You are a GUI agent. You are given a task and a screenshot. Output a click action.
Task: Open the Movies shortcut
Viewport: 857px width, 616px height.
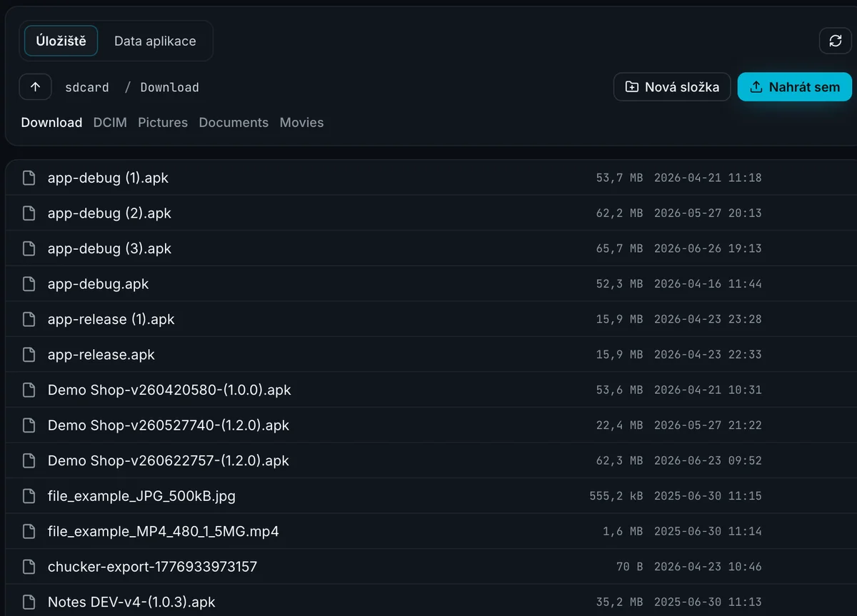[x=301, y=123]
